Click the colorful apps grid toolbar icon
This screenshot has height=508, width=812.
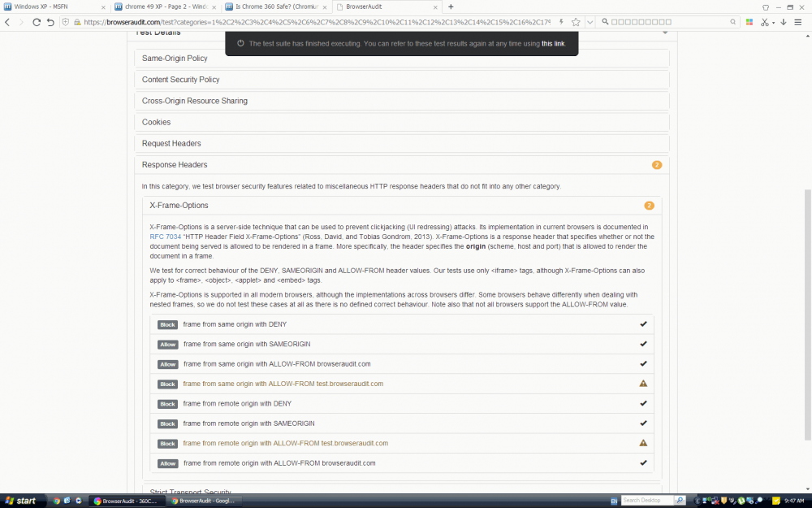click(749, 22)
